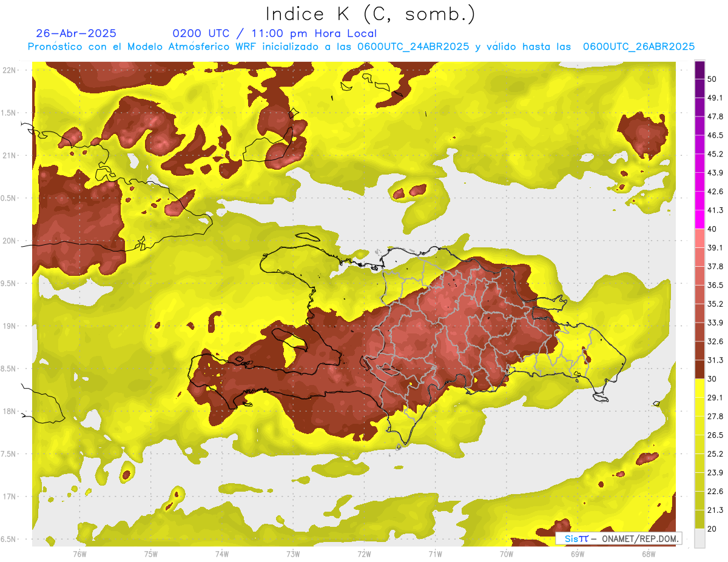Screen dimensions: 728x562
Task: Click the colorbar value '32.6'
Action: coord(715,341)
